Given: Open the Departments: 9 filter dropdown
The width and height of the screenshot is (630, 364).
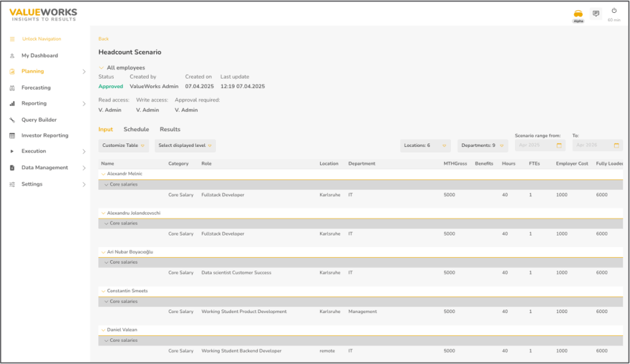Looking at the screenshot, I should [482, 146].
